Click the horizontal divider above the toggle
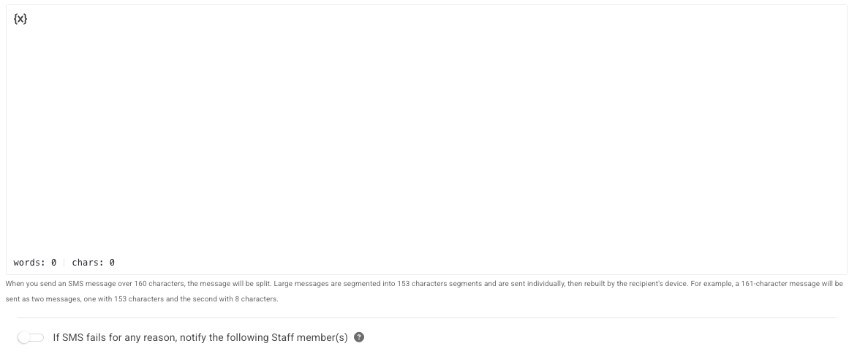 426,317
